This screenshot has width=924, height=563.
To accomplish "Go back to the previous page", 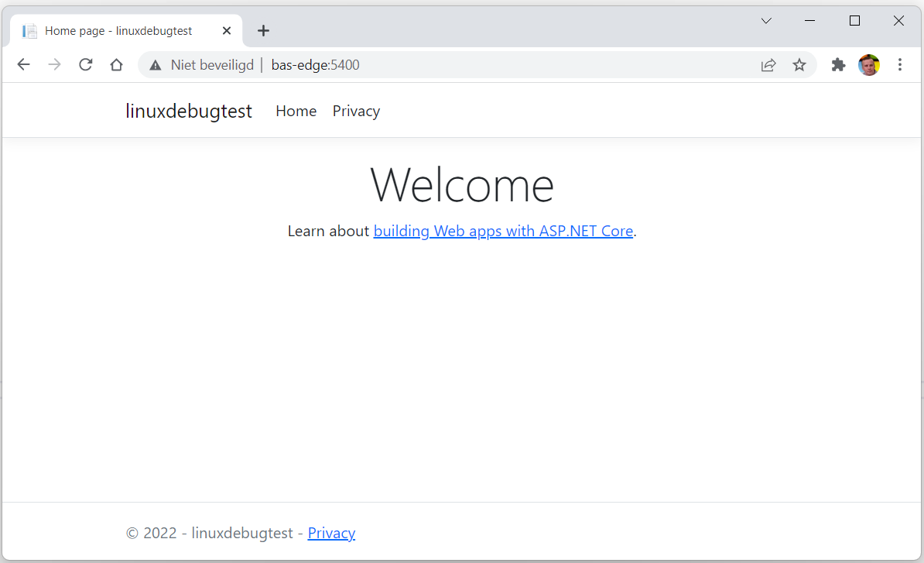I will tap(23, 65).
